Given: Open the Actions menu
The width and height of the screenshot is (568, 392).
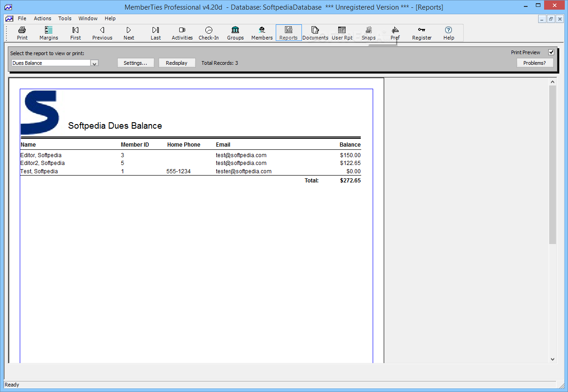Looking at the screenshot, I should (x=43, y=18).
